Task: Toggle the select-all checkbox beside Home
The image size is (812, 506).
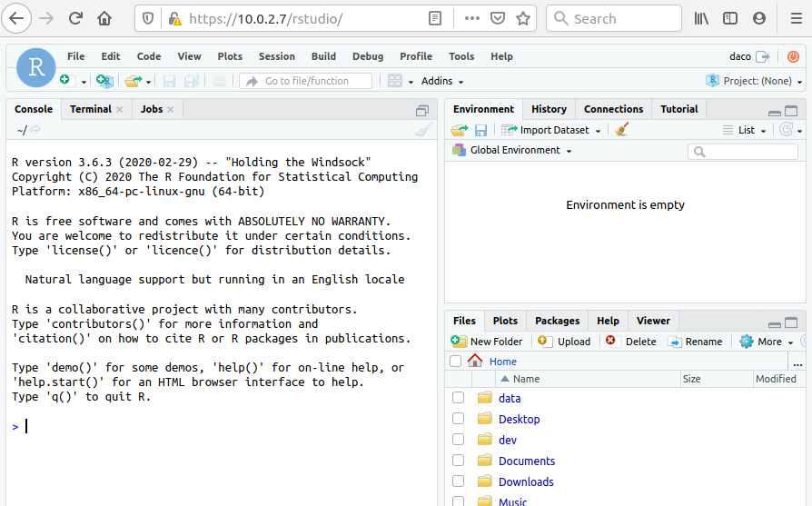Action: 456,361
